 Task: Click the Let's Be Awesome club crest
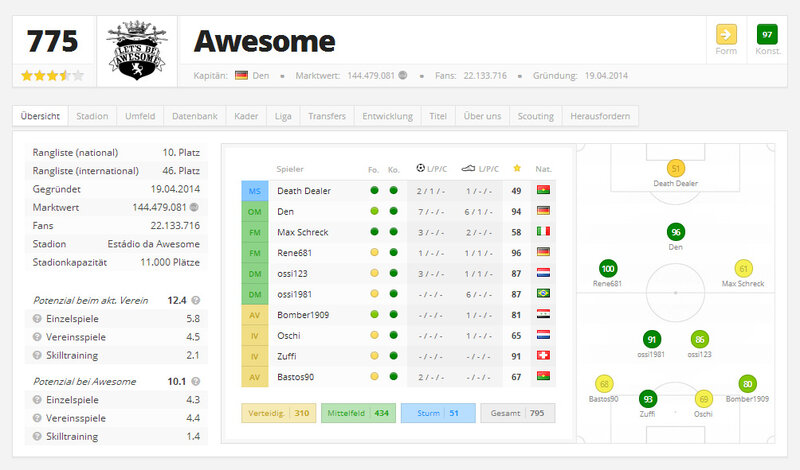pyautogui.click(x=137, y=51)
